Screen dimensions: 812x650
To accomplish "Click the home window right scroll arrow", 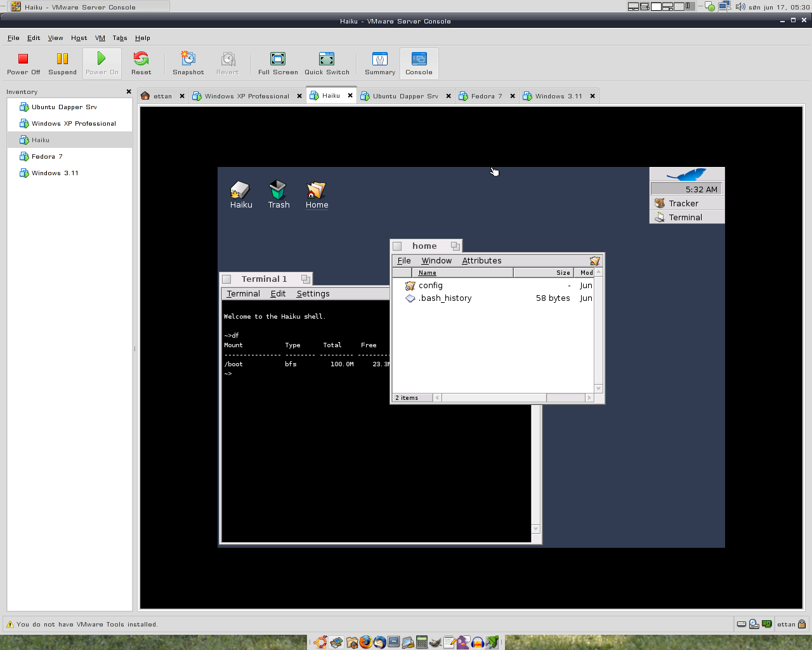I will (x=589, y=398).
